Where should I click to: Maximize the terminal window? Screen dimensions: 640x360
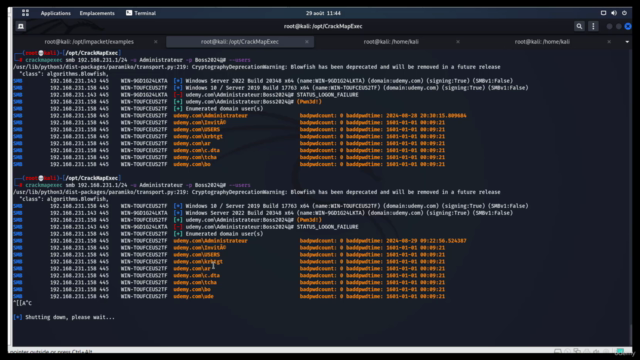click(x=619, y=27)
